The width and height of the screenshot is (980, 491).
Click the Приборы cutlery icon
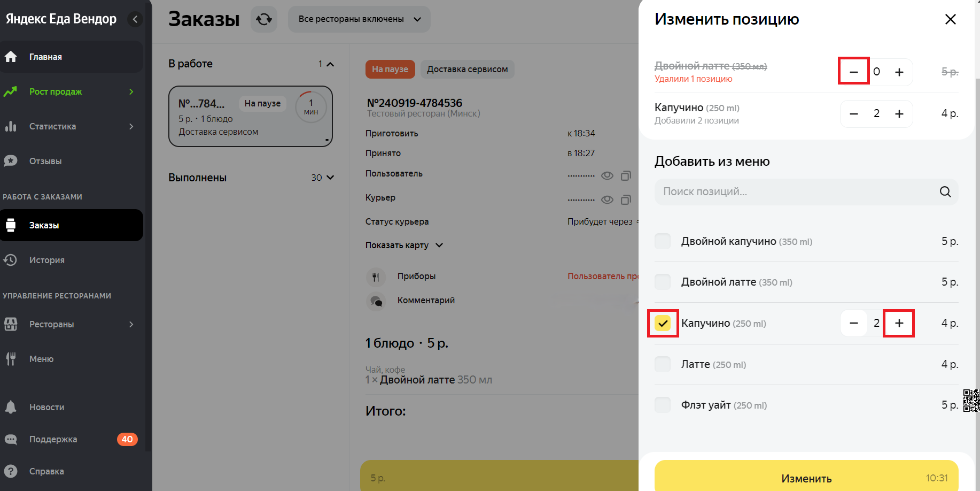click(376, 277)
